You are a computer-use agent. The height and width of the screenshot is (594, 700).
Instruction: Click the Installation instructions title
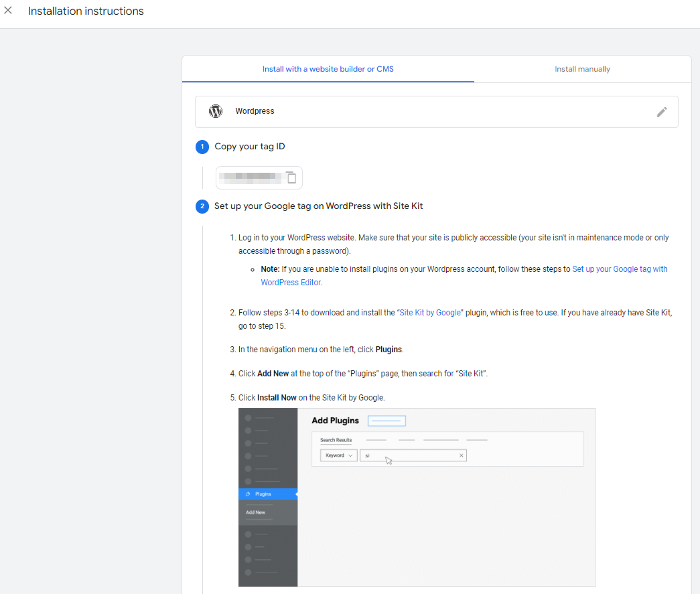pyautogui.click(x=86, y=11)
